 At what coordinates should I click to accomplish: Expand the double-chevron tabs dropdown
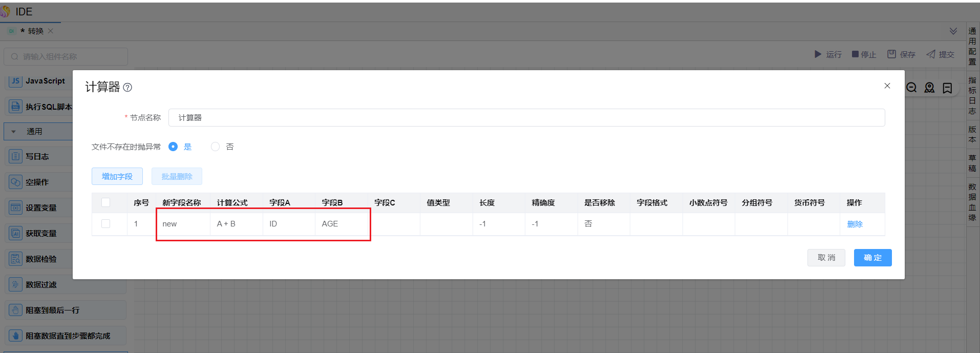tap(953, 31)
